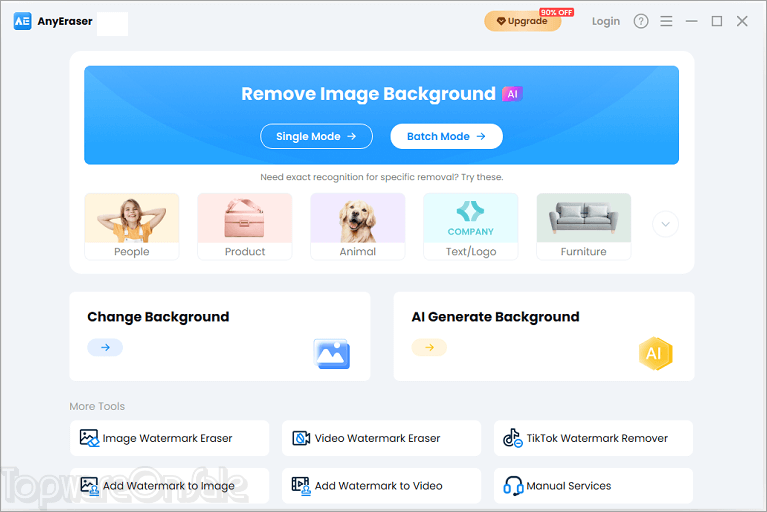Image resolution: width=767 pixels, height=512 pixels.
Task: Start Single Mode background removal
Action: coord(316,136)
